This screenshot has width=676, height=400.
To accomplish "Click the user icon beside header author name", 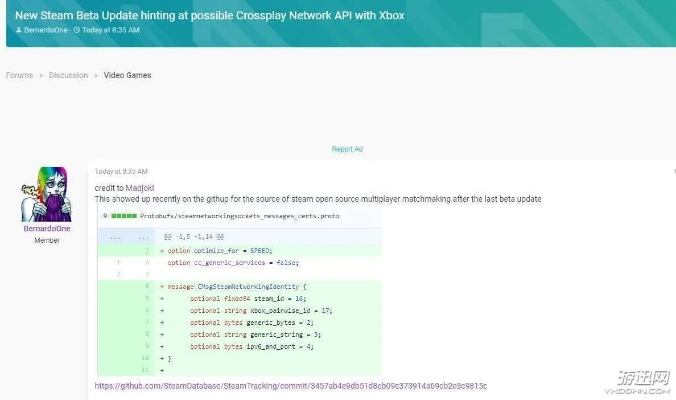I will pyautogui.click(x=19, y=31).
